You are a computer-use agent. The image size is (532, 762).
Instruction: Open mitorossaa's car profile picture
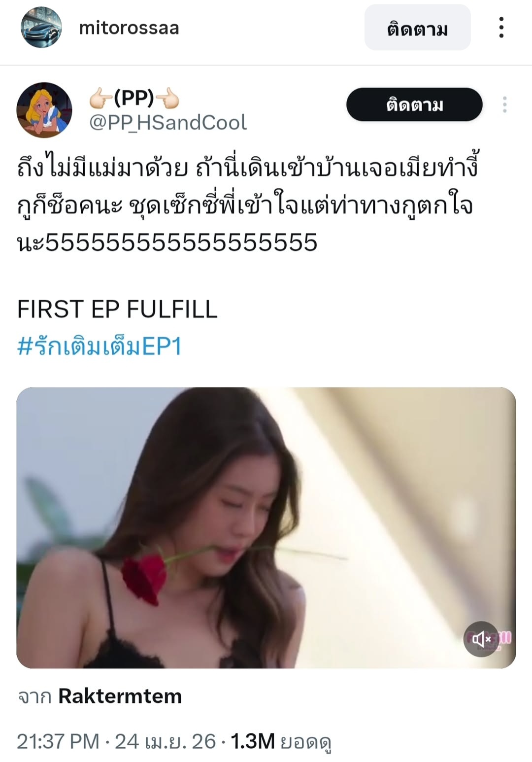click(x=41, y=27)
